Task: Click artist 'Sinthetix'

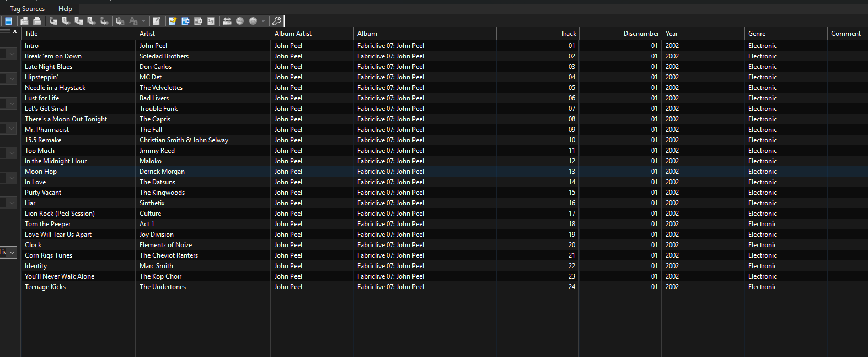Action: (x=152, y=203)
